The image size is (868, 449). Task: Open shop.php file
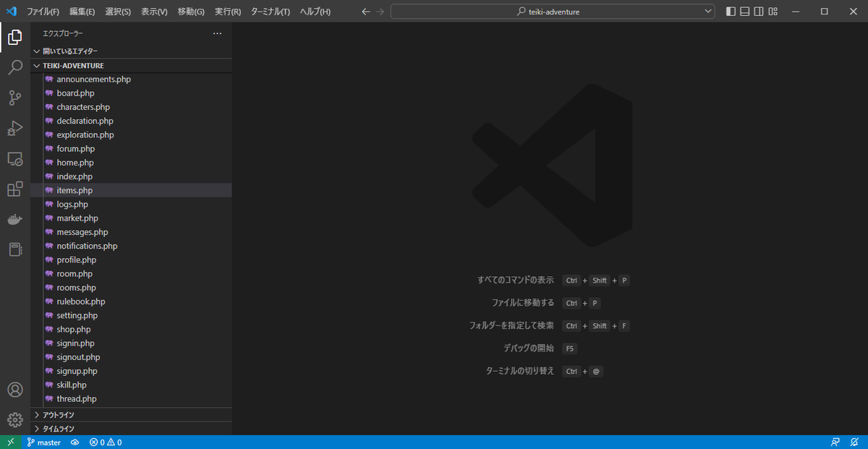click(x=131, y=329)
